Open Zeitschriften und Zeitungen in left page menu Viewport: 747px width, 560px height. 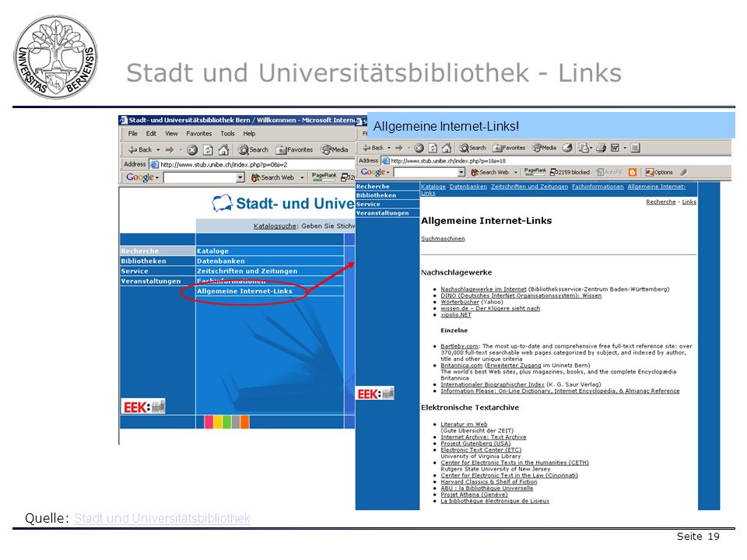[247, 271]
